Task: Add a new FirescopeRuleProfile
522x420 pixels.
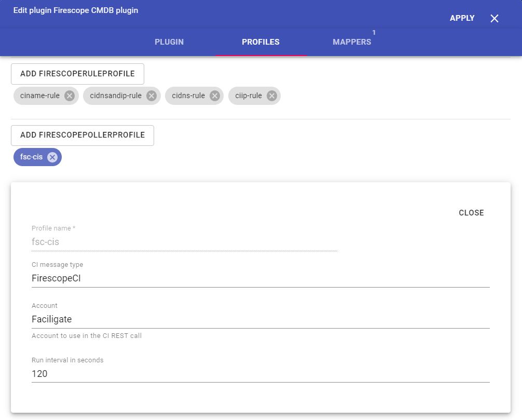Action: click(77, 74)
